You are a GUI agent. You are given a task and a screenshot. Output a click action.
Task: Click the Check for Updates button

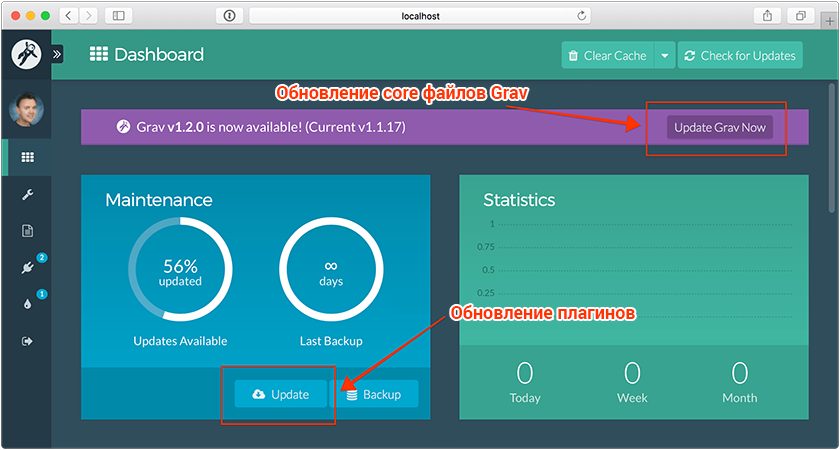[740, 55]
